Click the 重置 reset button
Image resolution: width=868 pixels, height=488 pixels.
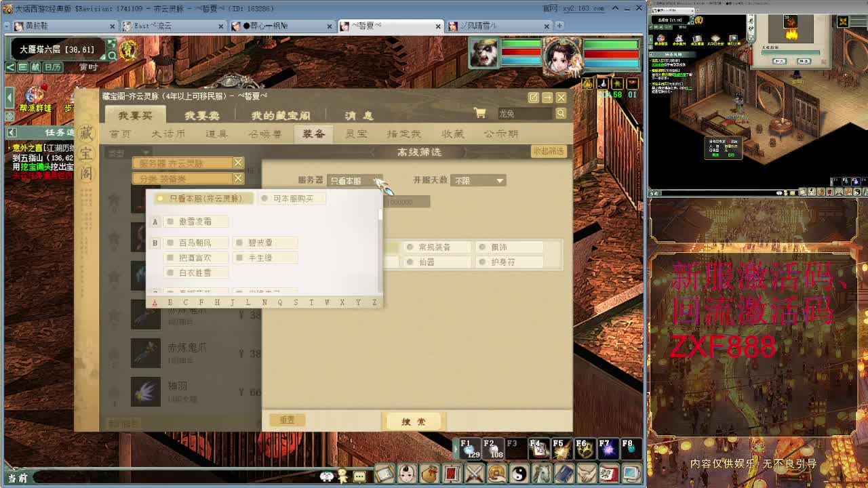287,420
